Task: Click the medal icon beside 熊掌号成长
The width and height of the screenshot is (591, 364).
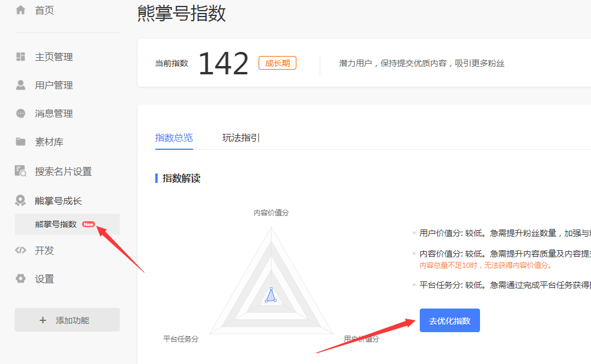Action: tap(21, 201)
